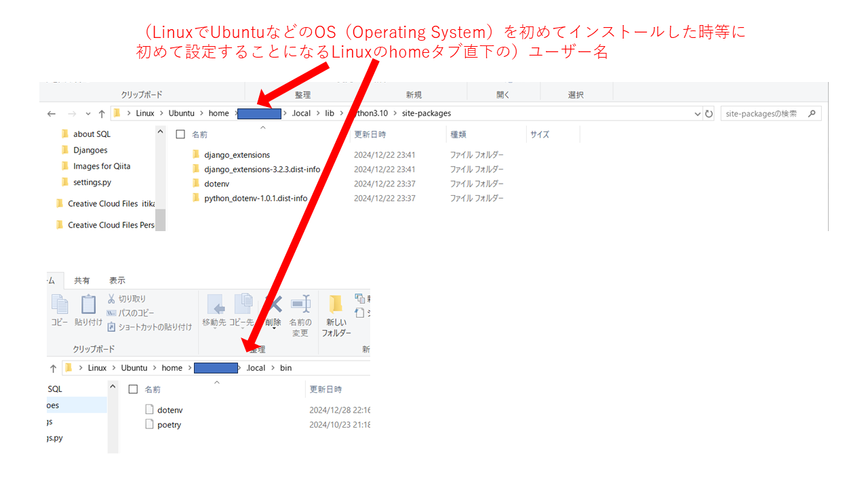
Task: Click site-packages in the address bar
Action: click(426, 113)
